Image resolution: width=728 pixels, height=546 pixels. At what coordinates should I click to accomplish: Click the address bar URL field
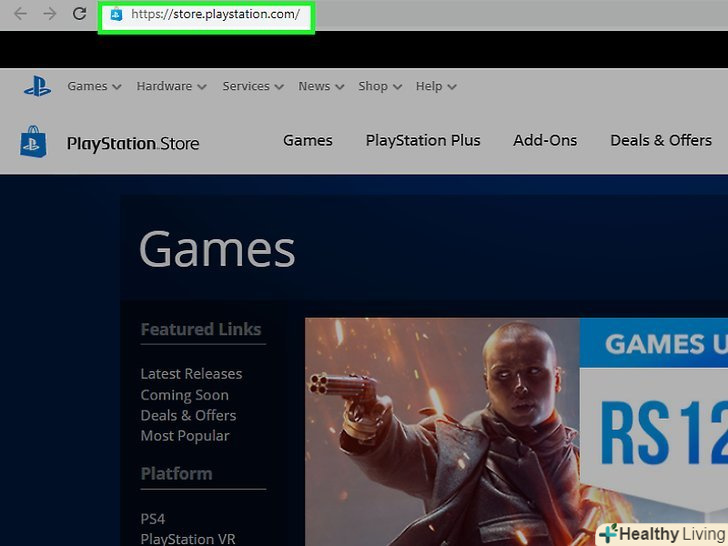click(207, 17)
